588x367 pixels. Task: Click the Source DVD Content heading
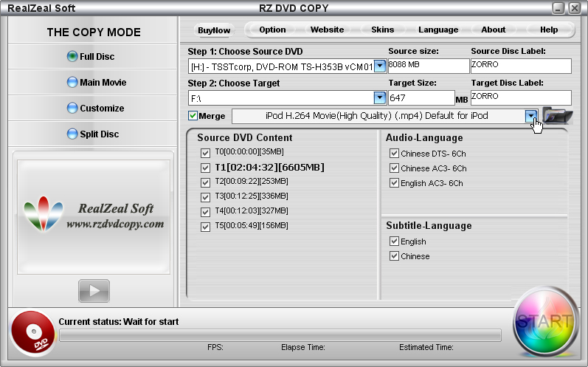(x=245, y=138)
